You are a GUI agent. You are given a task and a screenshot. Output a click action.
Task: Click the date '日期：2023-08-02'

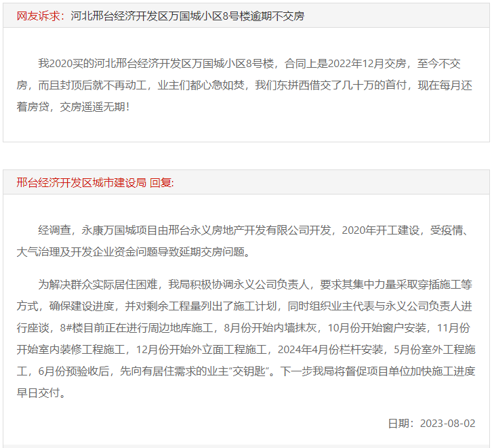click(432, 424)
